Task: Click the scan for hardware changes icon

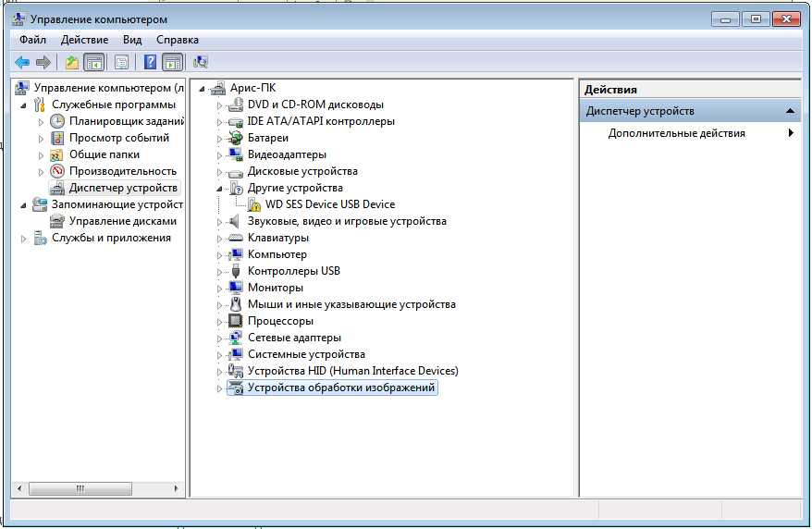Action: point(200,63)
